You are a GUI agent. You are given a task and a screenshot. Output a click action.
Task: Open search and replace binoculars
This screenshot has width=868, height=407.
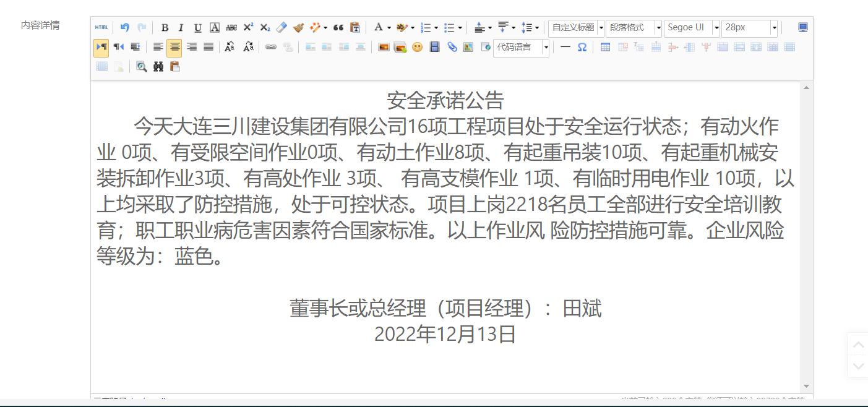(158, 67)
